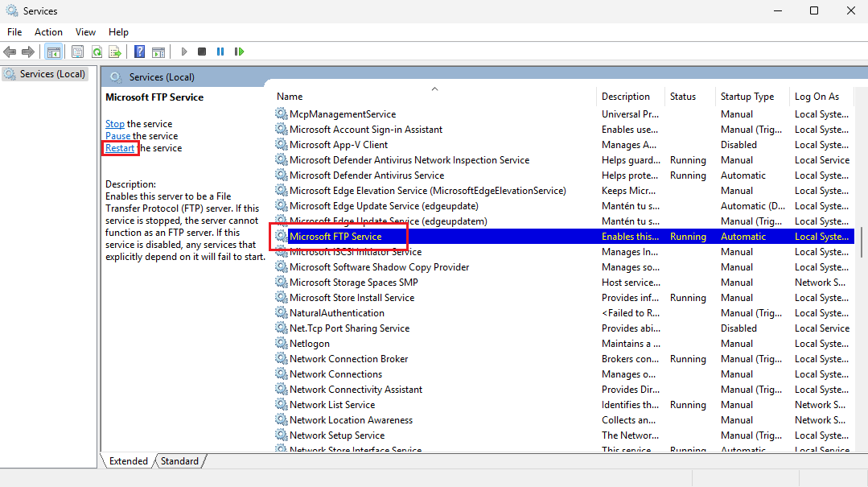868x487 pixels.
Task: Click the gear icon beside Netlogon
Action: (282, 343)
